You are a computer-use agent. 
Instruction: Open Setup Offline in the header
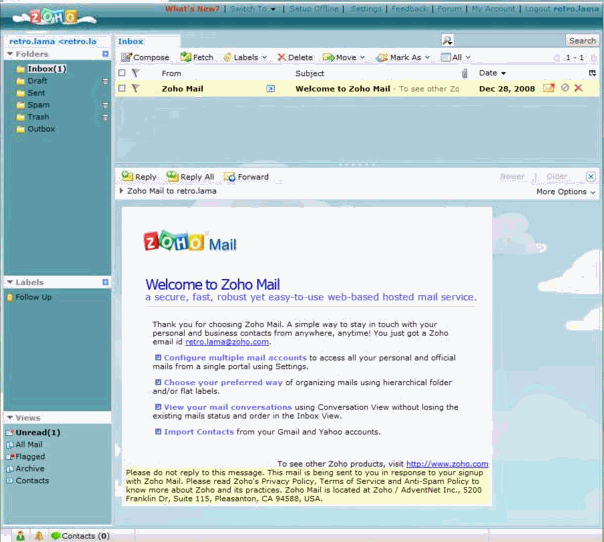(x=314, y=8)
